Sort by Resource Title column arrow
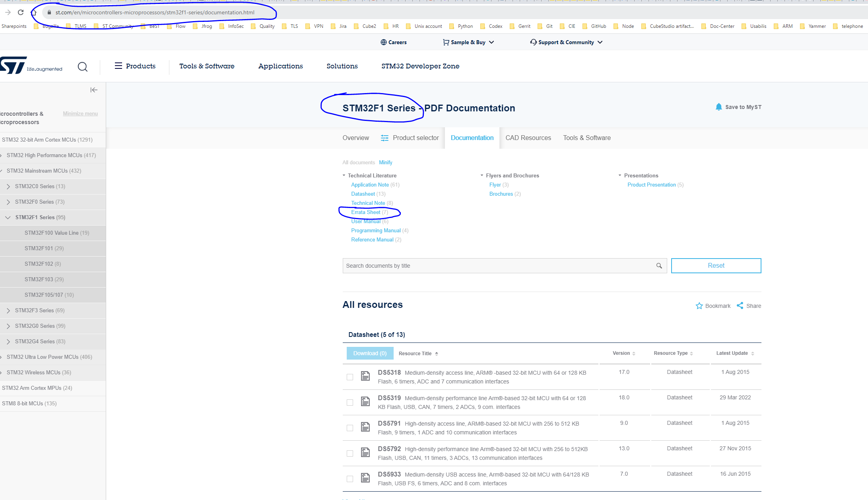This screenshot has width=868, height=500. pos(437,354)
